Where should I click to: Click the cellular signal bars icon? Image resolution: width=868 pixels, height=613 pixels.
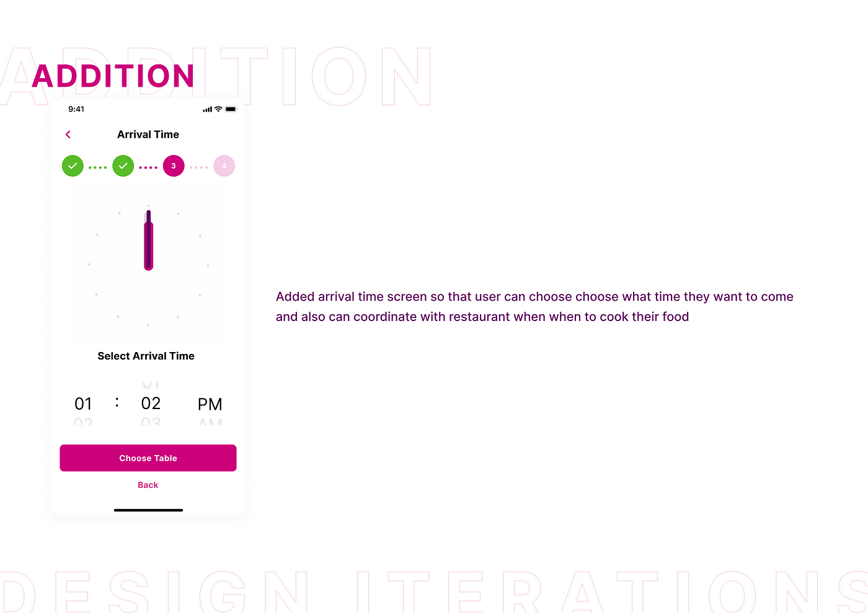[x=207, y=109]
